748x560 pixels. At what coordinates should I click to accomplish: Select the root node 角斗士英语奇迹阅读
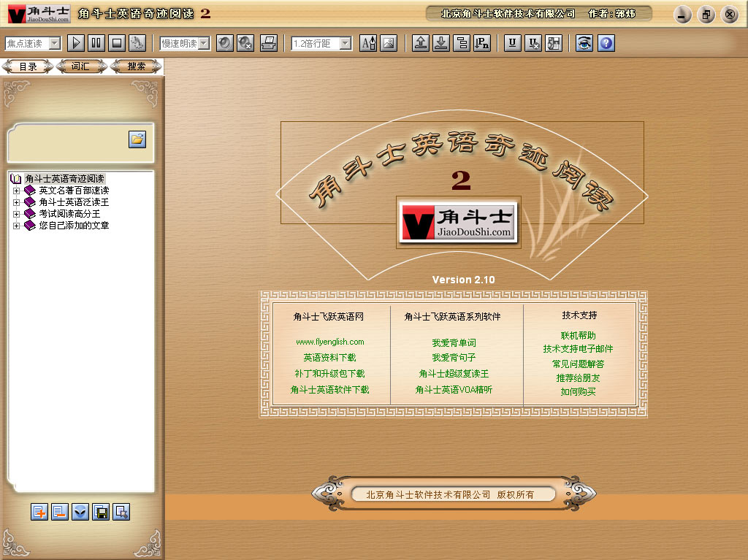pos(64,178)
